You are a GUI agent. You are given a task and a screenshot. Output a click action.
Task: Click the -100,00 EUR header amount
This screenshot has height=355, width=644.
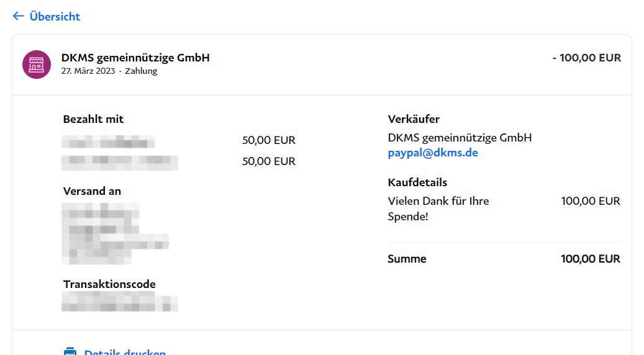(x=586, y=58)
